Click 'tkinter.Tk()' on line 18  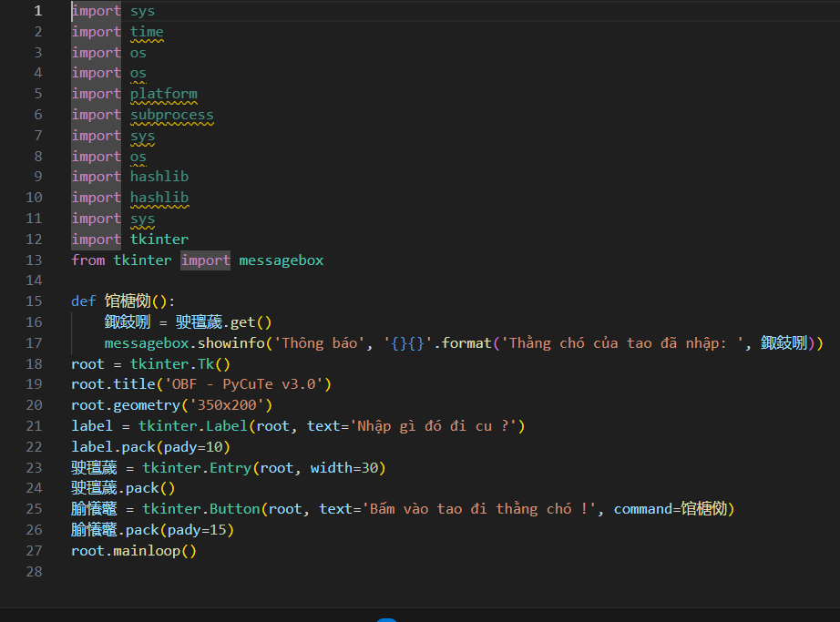tap(180, 364)
